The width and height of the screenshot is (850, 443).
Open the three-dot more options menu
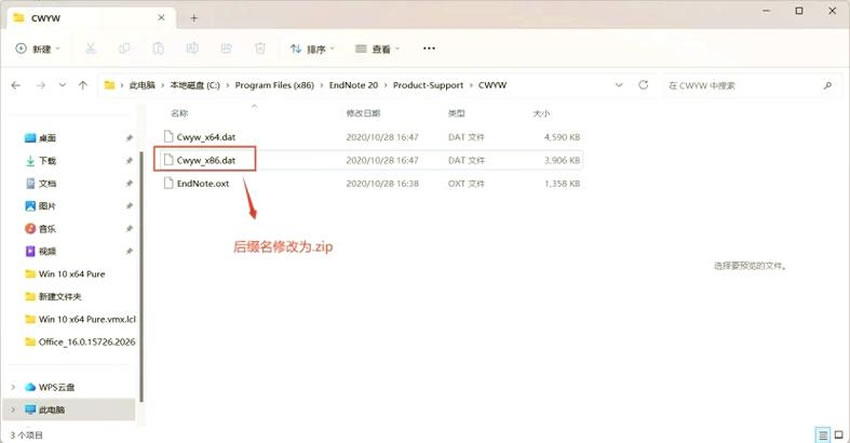(x=429, y=48)
